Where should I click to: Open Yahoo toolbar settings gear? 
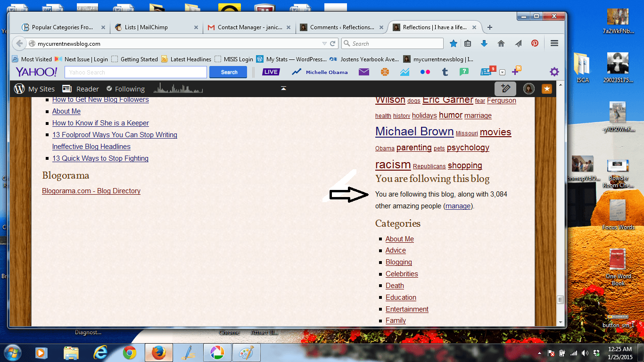(554, 72)
